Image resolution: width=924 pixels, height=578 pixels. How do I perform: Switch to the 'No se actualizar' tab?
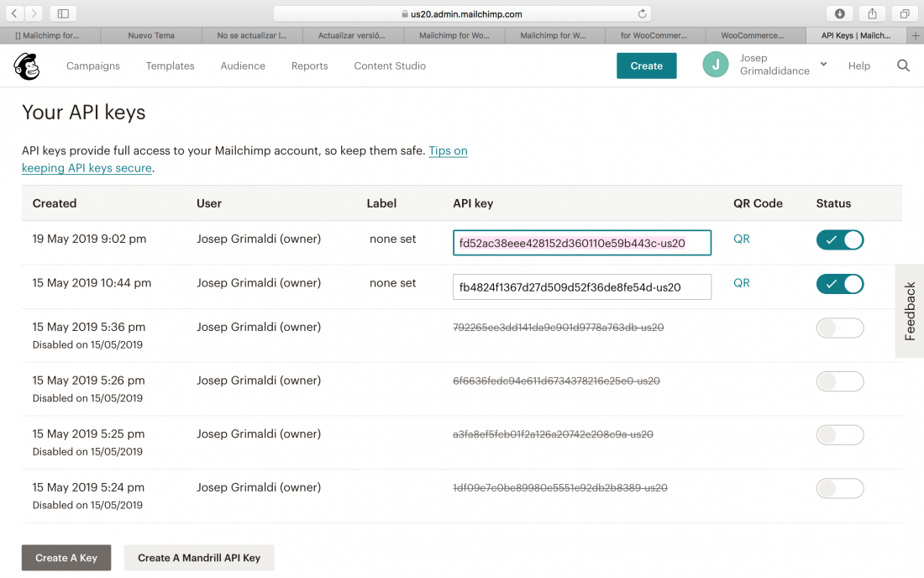coord(252,35)
